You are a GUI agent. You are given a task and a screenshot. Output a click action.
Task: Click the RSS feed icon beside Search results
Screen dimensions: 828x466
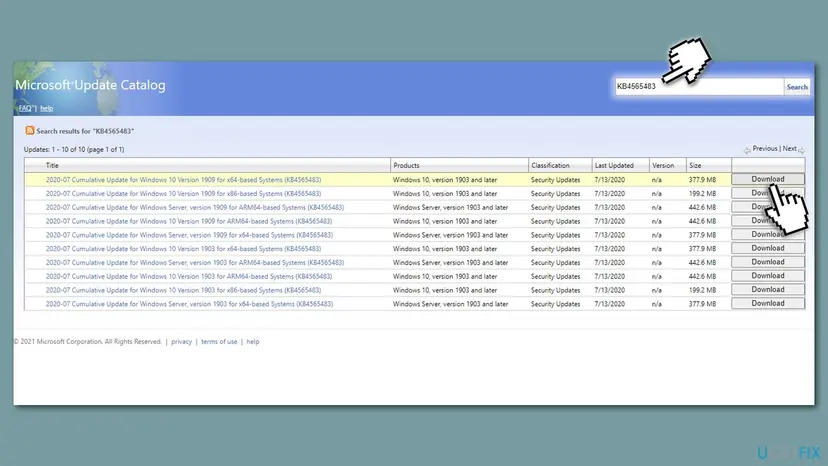(30, 131)
